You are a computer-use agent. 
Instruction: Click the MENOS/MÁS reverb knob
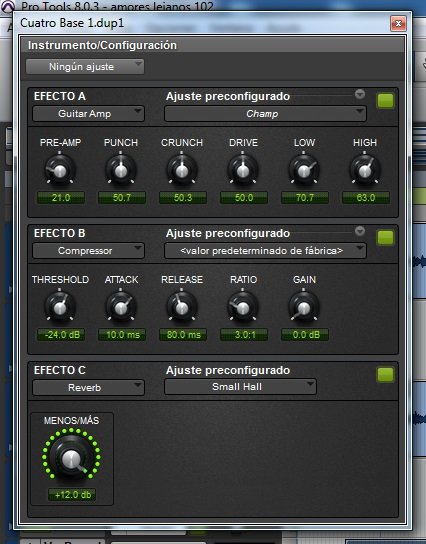point(71,457)
